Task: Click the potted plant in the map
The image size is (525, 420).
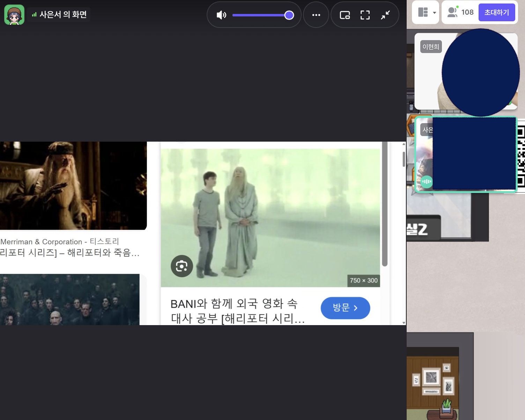Action: tap(446, 406)
